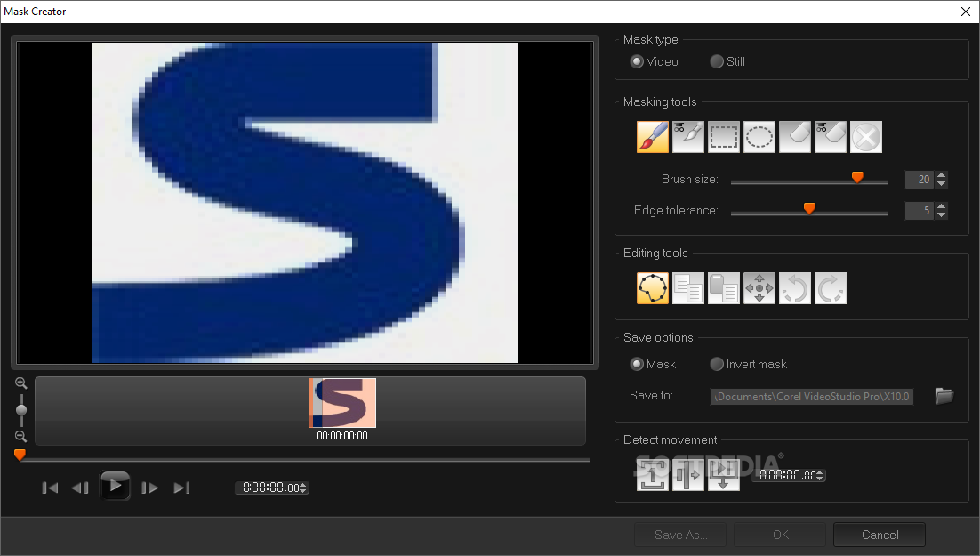Step to the next frame

[150, 488]
